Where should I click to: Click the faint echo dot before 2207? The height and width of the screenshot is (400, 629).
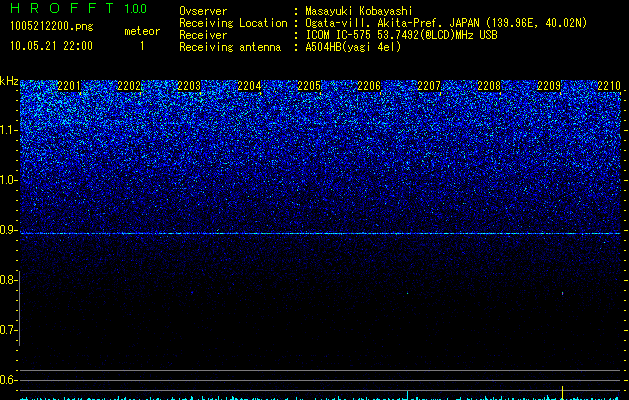point(408,293)
